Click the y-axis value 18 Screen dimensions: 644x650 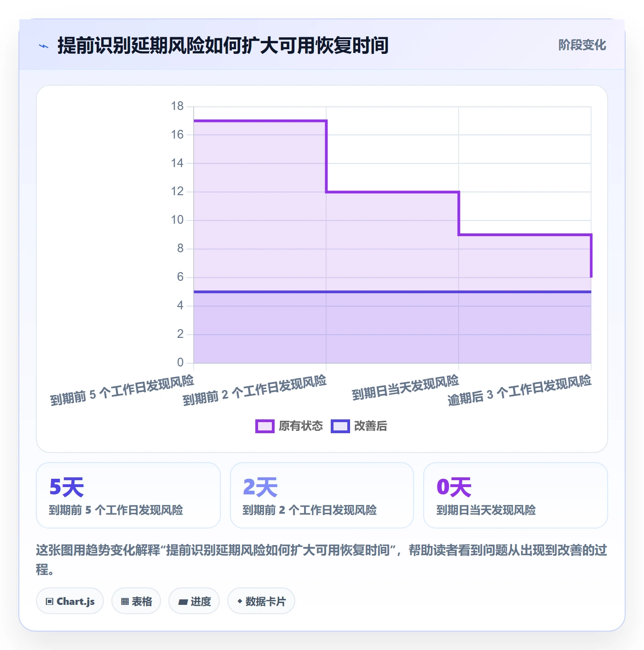[x=177, y=106]
